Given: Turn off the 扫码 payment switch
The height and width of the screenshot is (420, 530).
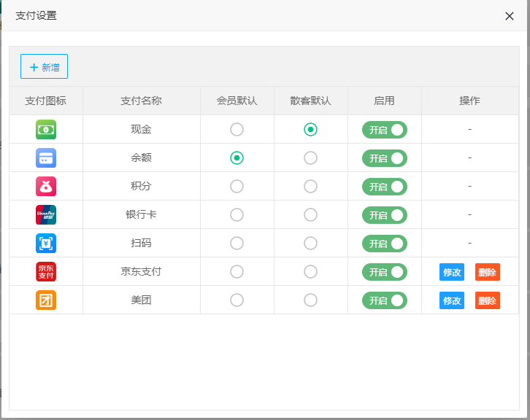Looking at the screenshot, I should tap(385, 244).
